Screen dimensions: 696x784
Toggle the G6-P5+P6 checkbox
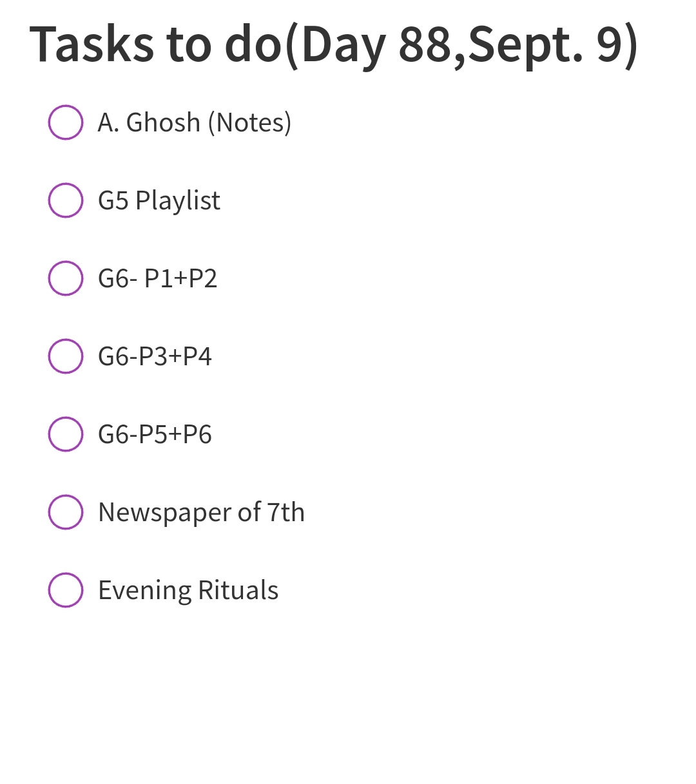pos(66,434)
